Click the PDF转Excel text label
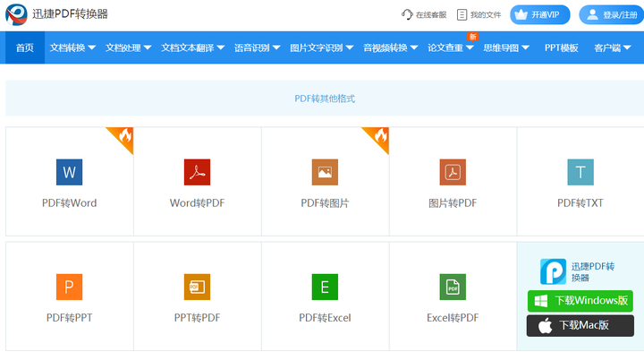The image size is (644, 352). point(325,318)
